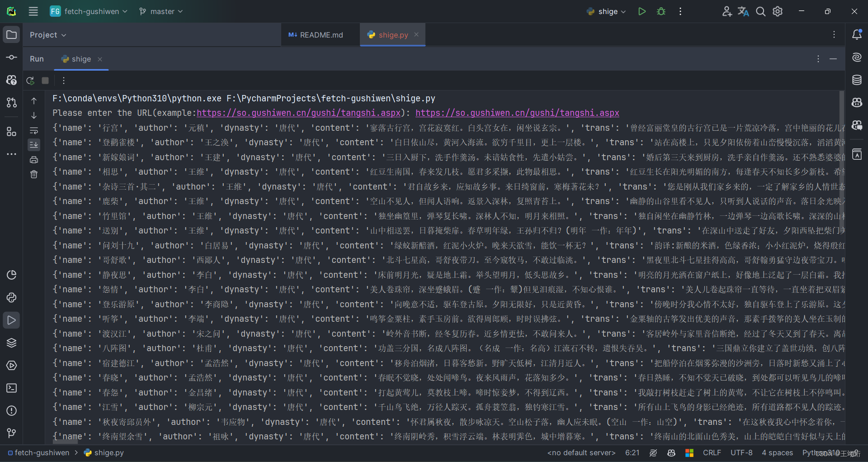This screenshot has height=462, width=868.
Task: Open Git tool window
Action: [x=12, y=433]
